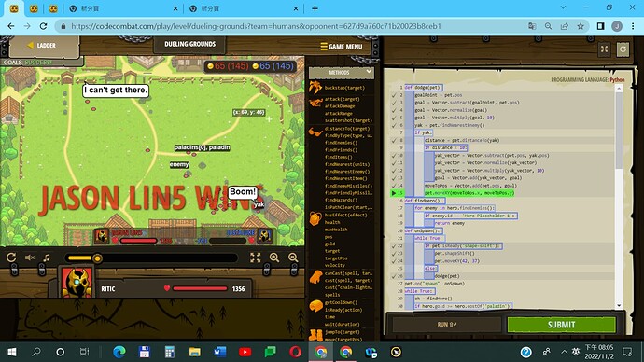Click the armor icon beside hasEffect
Screen dimensions: 644x362
[x=315, y=218]
